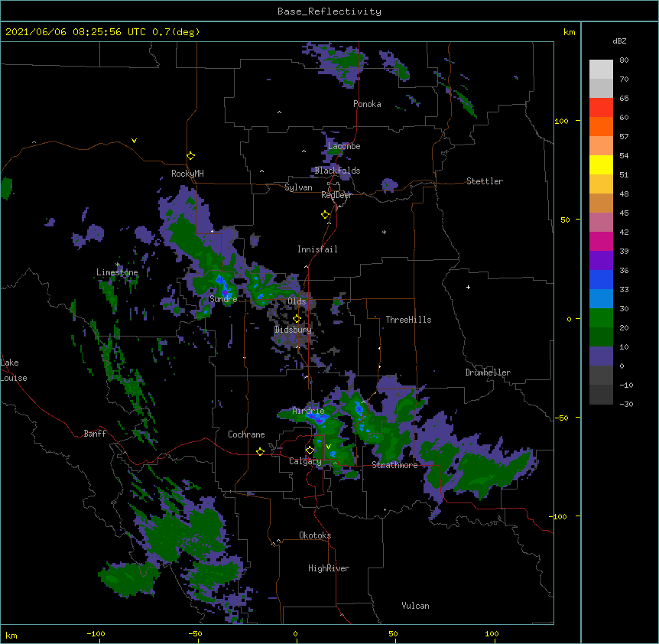The image size is (659, 644).
Task: Click the 100 km tick on right axis
Action: (x=561, y=121)
